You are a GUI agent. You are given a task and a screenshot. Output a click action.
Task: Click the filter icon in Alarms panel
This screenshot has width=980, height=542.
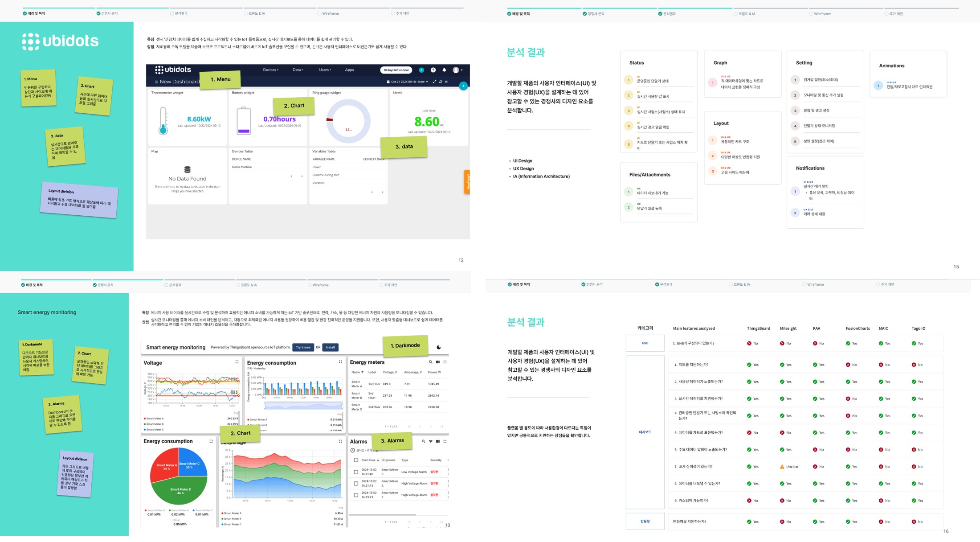(430, 441)
